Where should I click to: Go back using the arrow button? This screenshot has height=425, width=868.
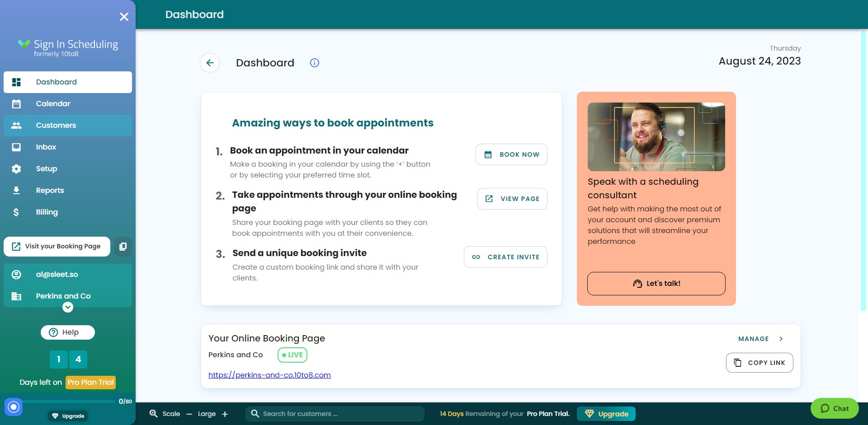(x=210, y=63)
